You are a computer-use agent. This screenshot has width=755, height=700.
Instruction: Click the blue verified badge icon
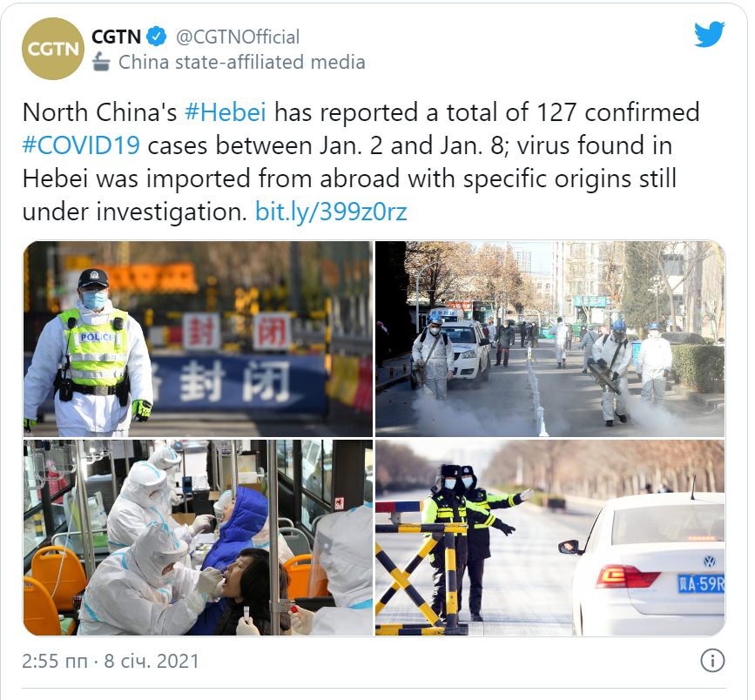tap(157, 37)
